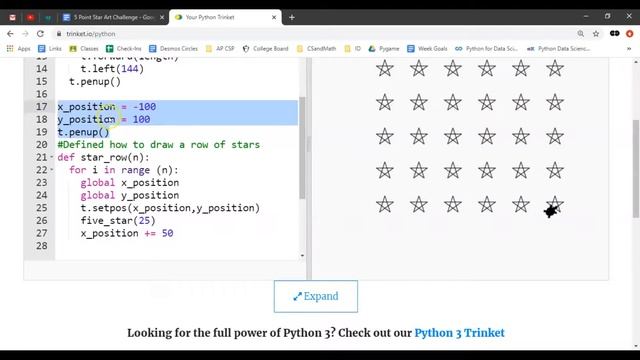This screenshot has width=640, height=360.
Task: Click the t.penup() text on line 19
Action: (83, 132)
